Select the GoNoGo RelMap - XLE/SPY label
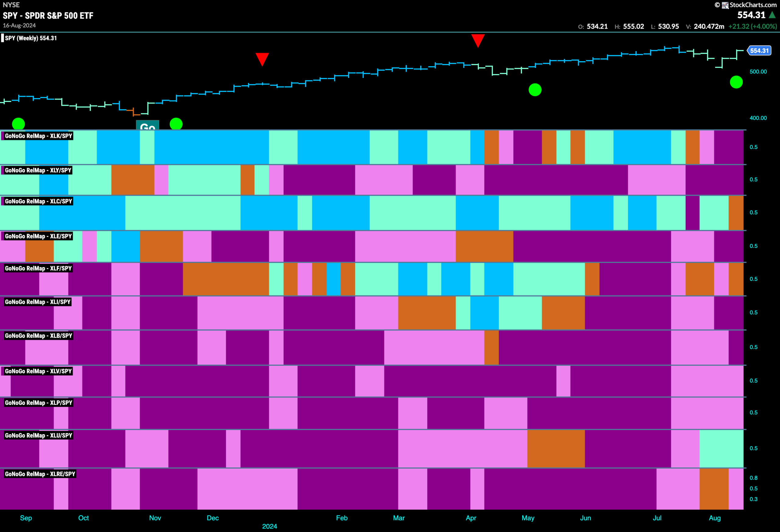The image size is (780, 532). tap(38, 236)
